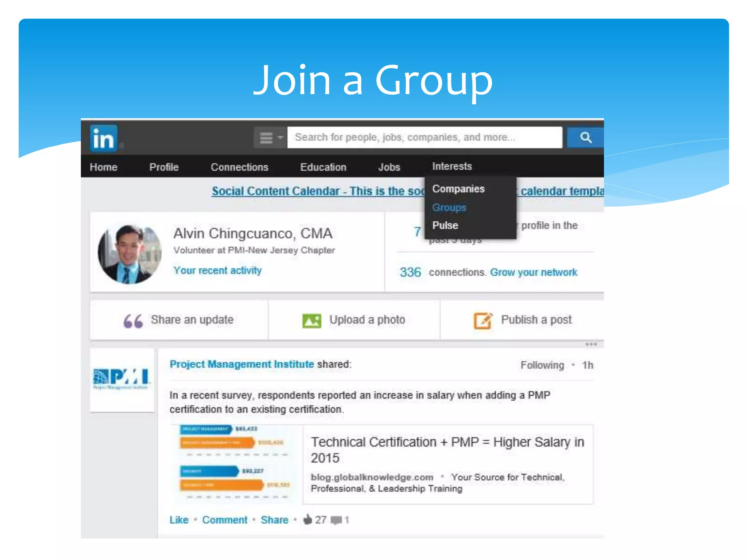This screenshot has width=747, height=560.
Task: Comment on the PMI shared post
Action: click(225, 520)
